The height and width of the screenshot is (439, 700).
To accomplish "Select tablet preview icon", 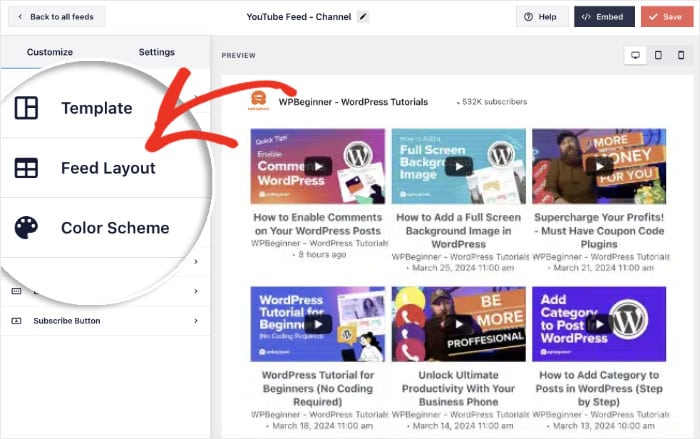I will coord(658,55).
